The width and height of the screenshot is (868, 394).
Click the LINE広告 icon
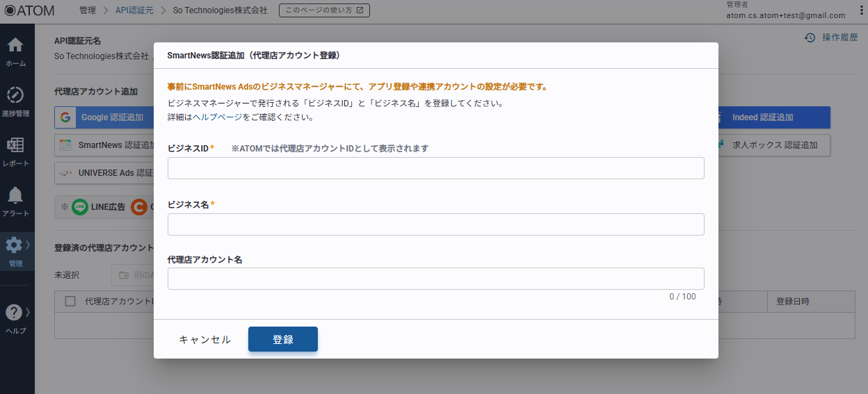click(80, 206)
